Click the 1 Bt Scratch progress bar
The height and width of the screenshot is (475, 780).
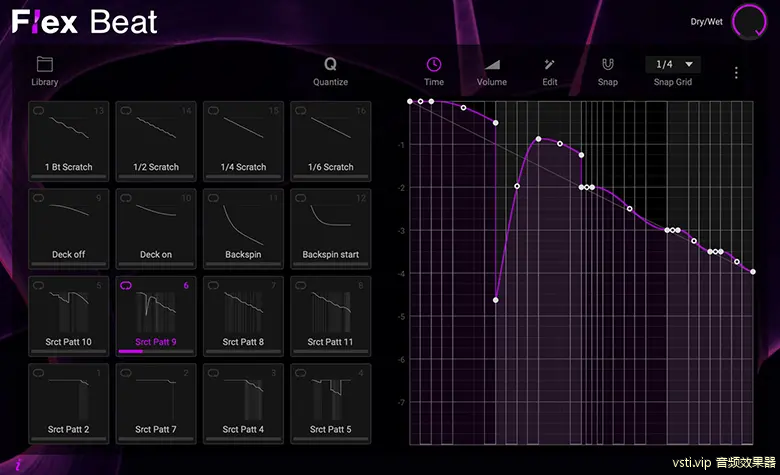[x=69, y=177]
